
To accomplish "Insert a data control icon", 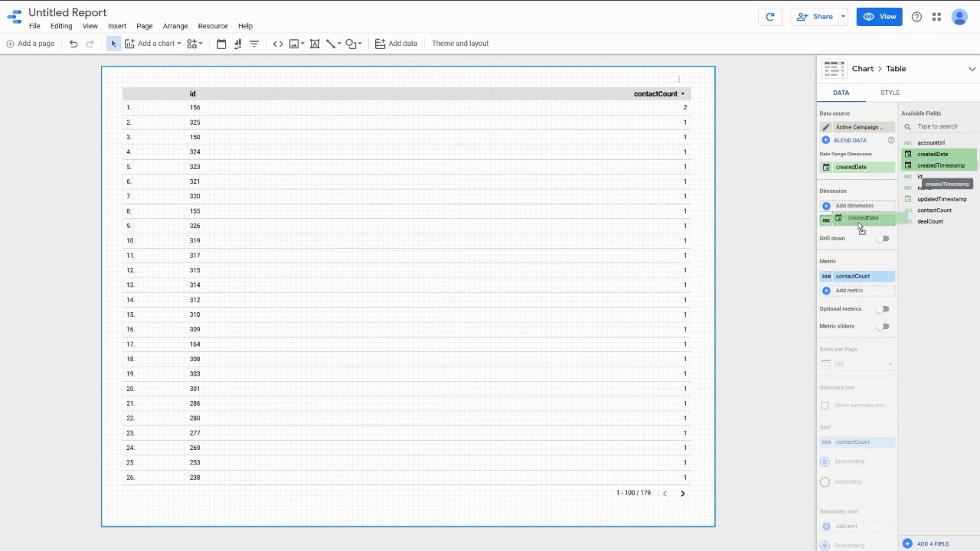I will pos(237,44).
